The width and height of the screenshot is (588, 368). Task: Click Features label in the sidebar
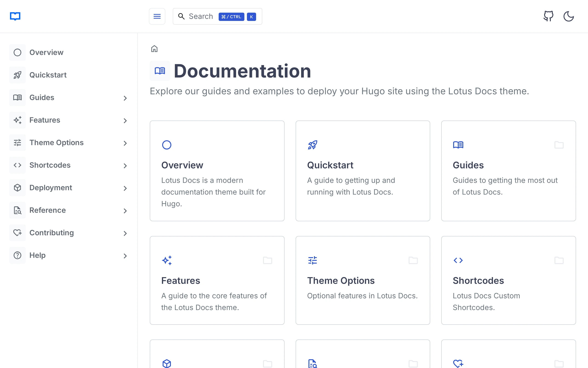pyautogui.click(x=45, y=120)
